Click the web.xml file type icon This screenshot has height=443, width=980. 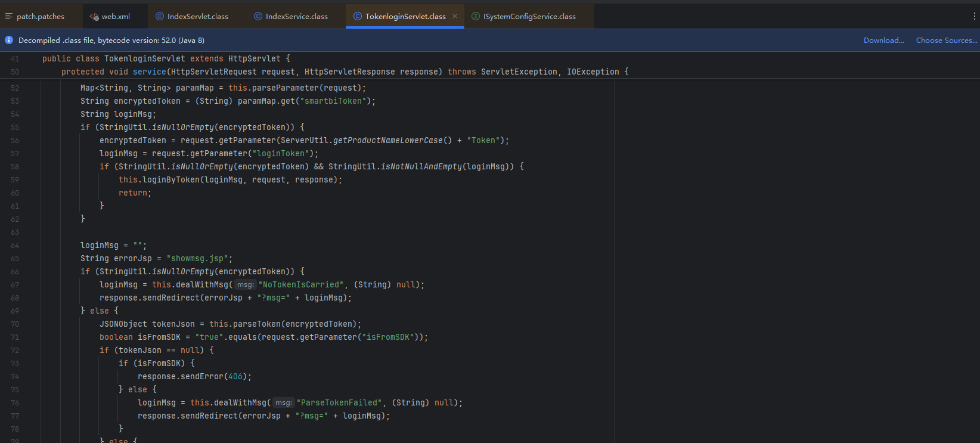(94, 16)
